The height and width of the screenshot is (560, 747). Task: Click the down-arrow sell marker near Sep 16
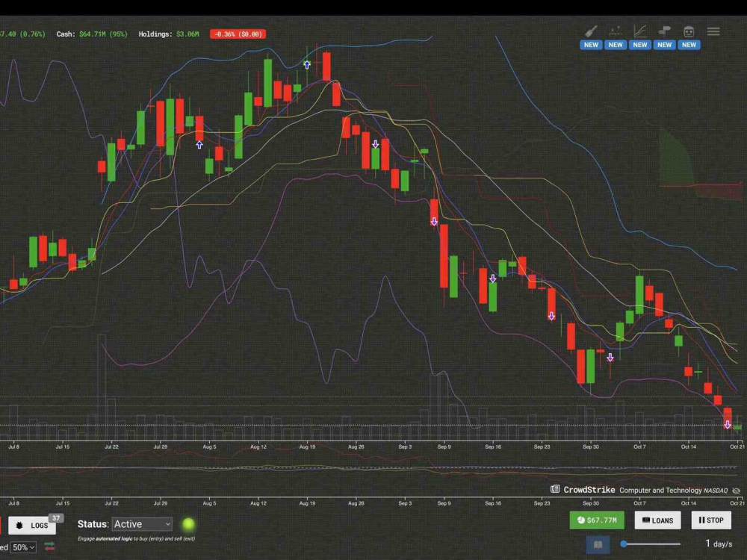coord(492,279)
